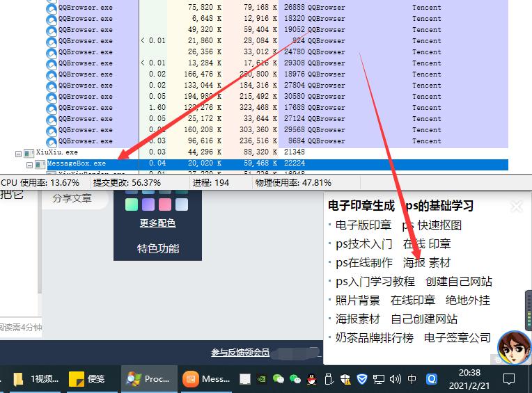Switch to the MessageBox taskbar button

coord(206,379)
